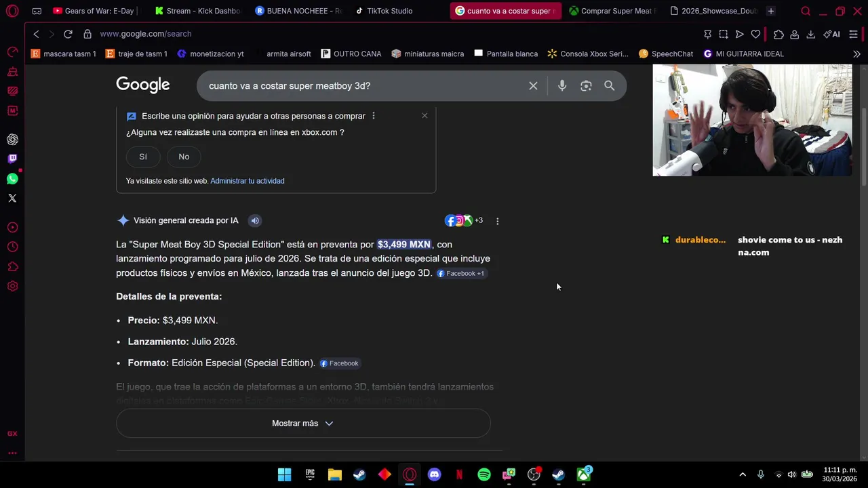The height and width of the screenshot is (488, 868).
Task: Search open tabs with magnifier icon in title bar
Action: point(806,11)
